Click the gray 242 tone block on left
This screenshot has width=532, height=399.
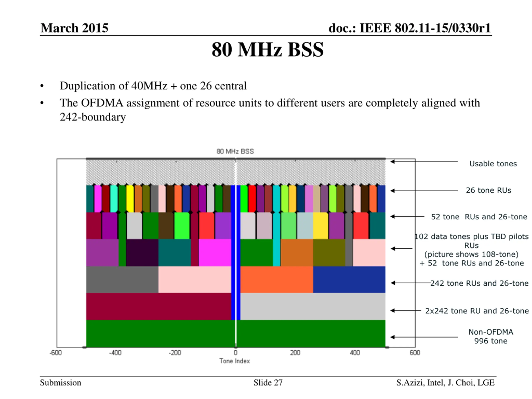(x=122, y=280)
